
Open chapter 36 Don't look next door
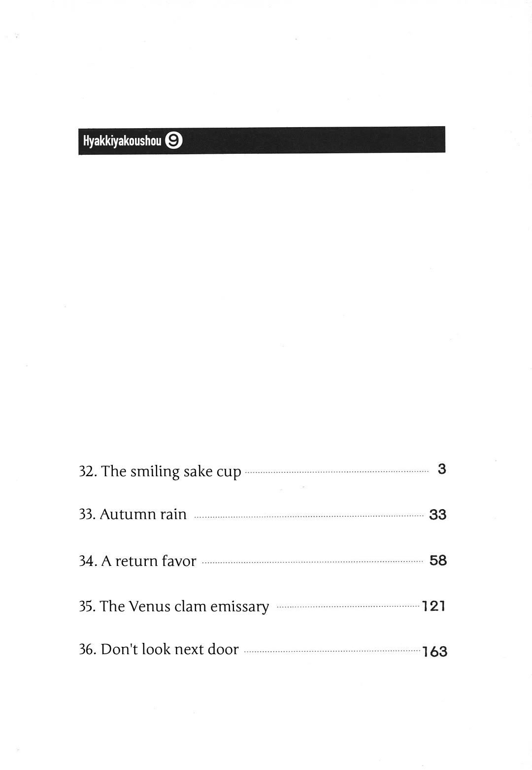(159, 649)
